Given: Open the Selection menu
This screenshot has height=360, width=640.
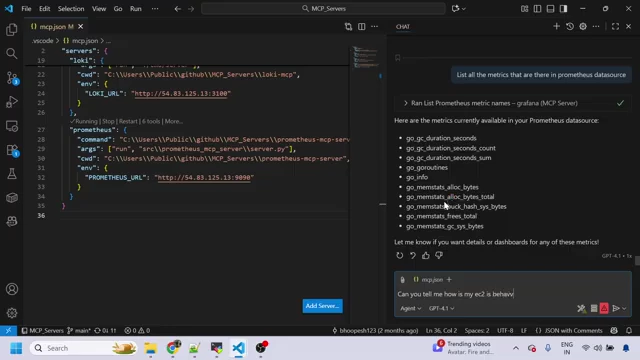Looking at the screenshot, I should click(x=71, y=9).
